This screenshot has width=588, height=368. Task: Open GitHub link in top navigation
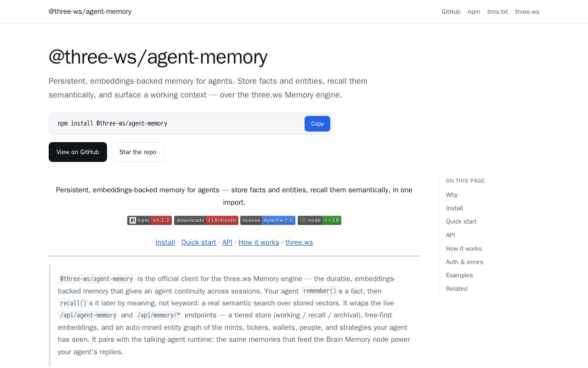coord(451,11)
